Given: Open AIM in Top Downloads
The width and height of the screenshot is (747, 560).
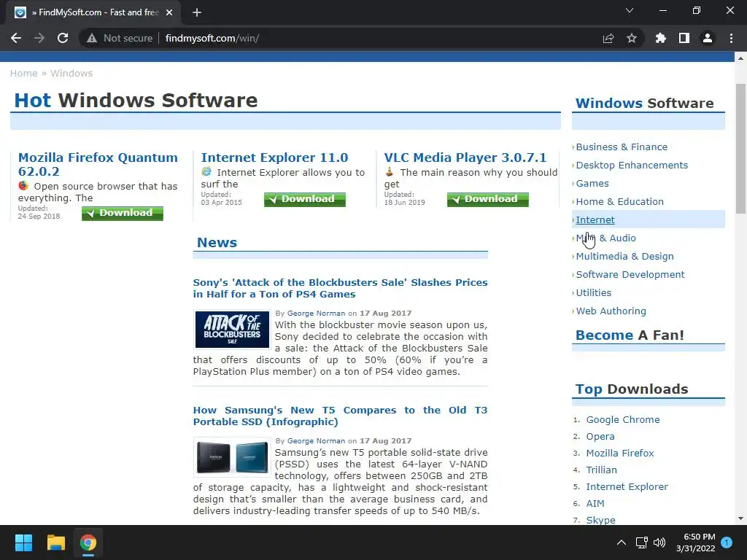Looking at the screenshot, I should point(595,503).
